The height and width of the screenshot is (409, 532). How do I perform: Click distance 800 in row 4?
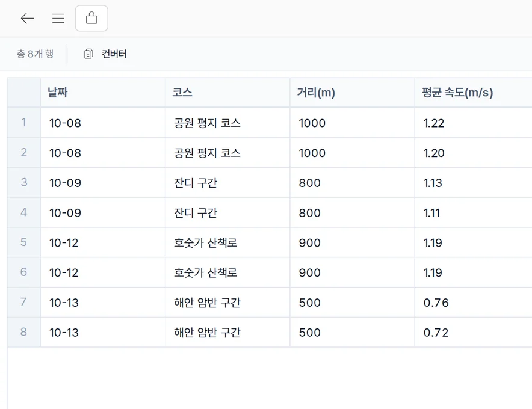[x=353, y=212]
